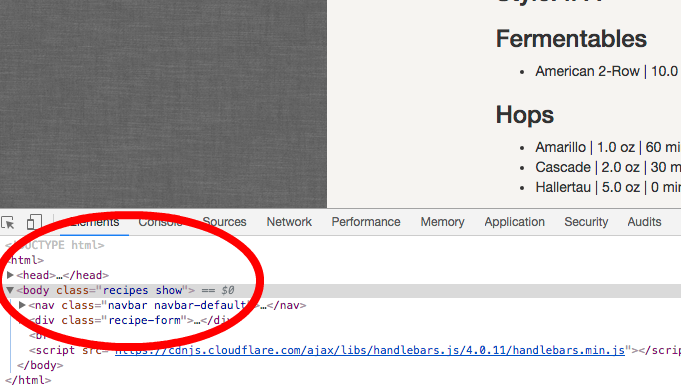Screen dimensions: 681x385
Task: Click the Hops heading on the page
Action: [x=525, y=115]
